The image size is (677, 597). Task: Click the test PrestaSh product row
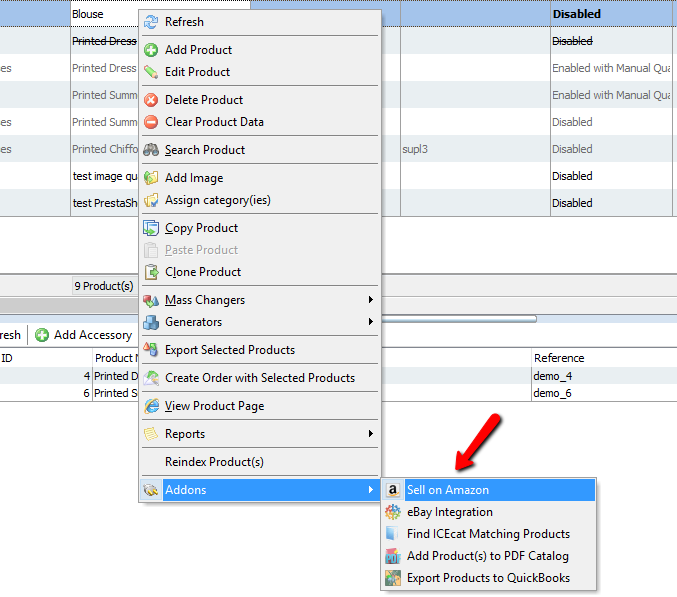tap(105, 203)
